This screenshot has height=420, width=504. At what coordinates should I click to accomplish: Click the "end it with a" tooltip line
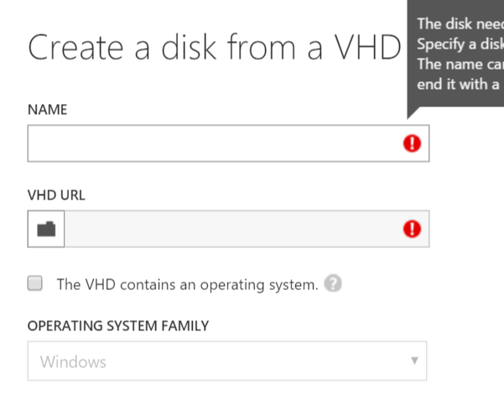click(459, 84)
